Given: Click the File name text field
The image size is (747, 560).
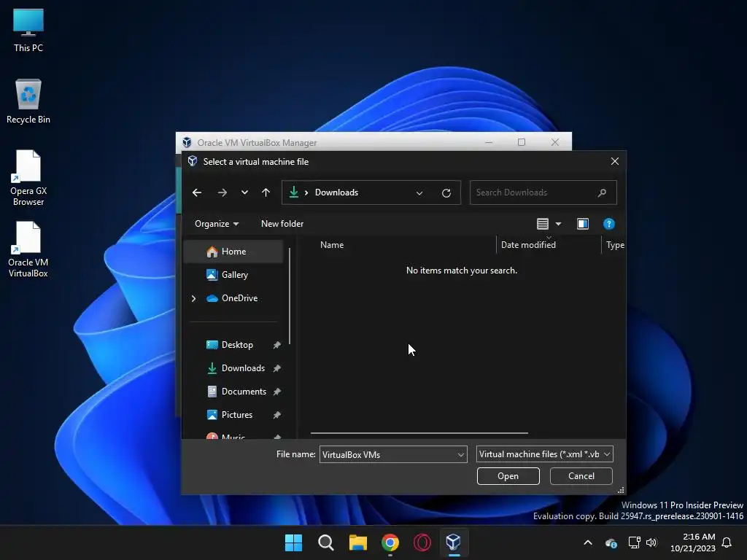Looking at the screenshot, I should pos(388,454).
